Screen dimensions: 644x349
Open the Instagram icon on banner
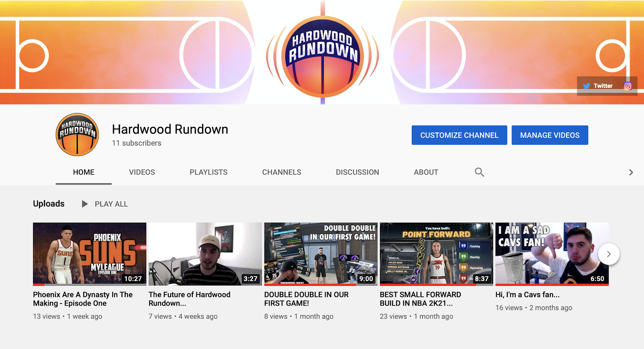627,86
